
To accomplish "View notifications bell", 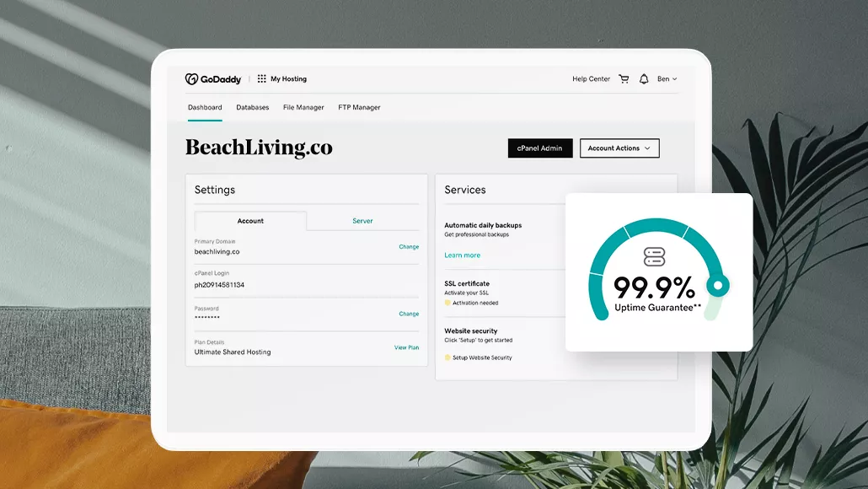I will 644,79.
